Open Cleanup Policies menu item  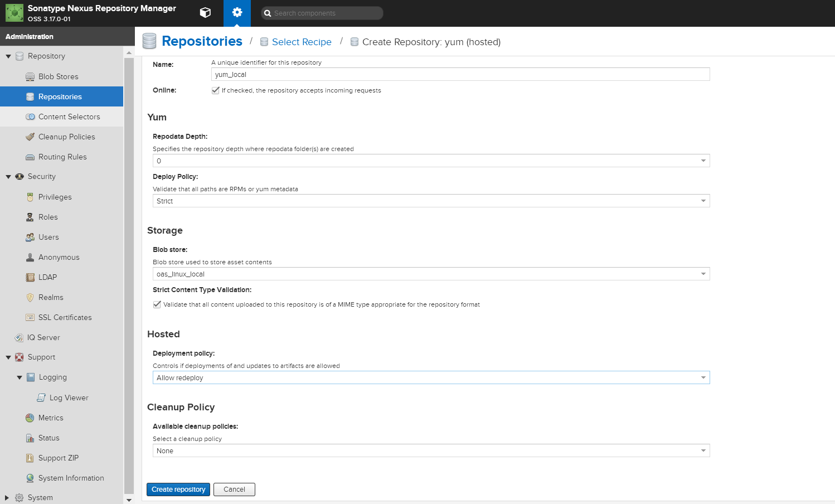61,137
